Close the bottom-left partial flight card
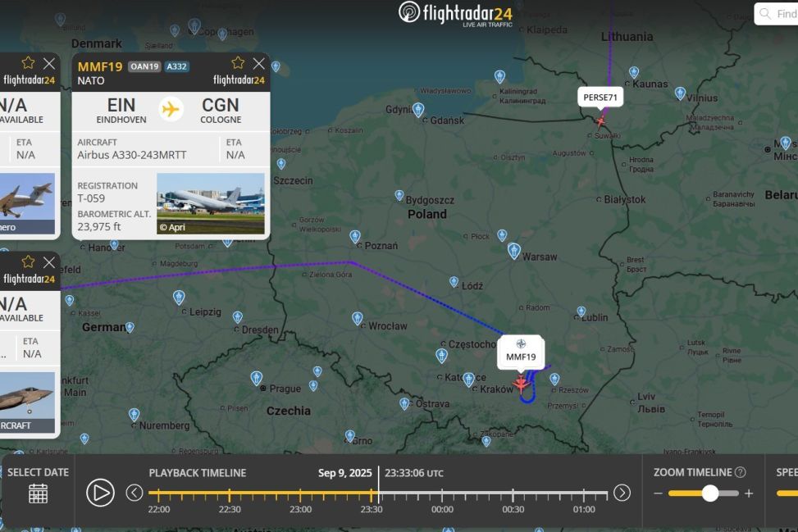The width and height of the screenshot is (798, 532). (x=49, y=262)
